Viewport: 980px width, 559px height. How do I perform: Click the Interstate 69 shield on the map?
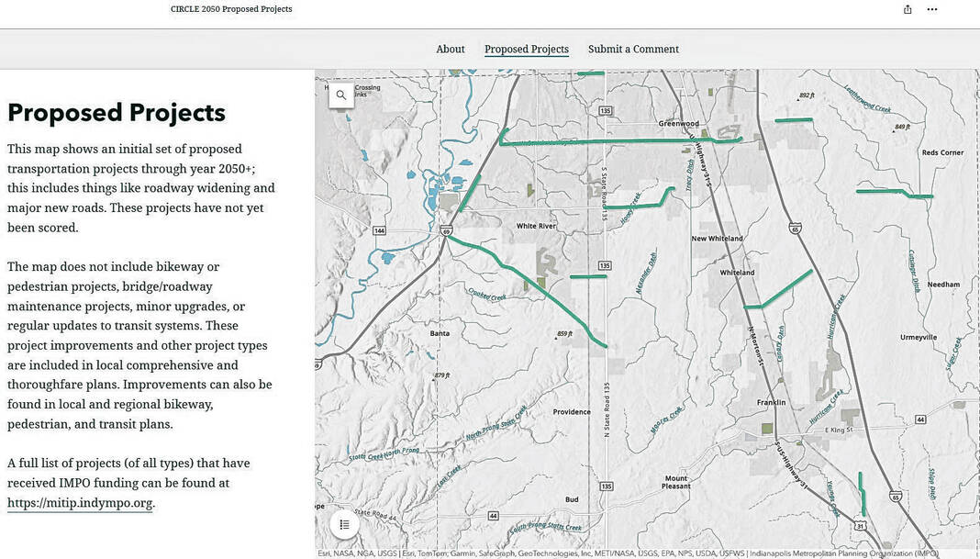click(445, 230)
